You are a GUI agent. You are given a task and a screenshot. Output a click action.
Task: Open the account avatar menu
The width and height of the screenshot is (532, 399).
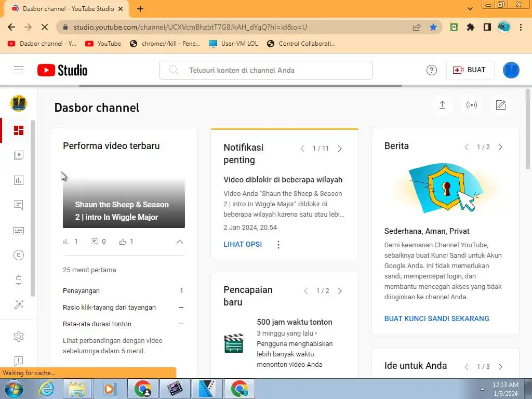[x=511, y=70]
